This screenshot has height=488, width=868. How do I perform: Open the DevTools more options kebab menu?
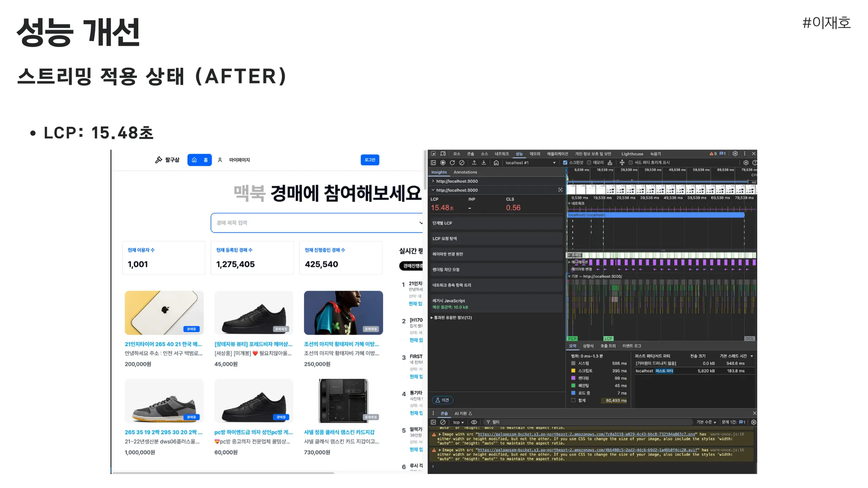pos(745,154)
